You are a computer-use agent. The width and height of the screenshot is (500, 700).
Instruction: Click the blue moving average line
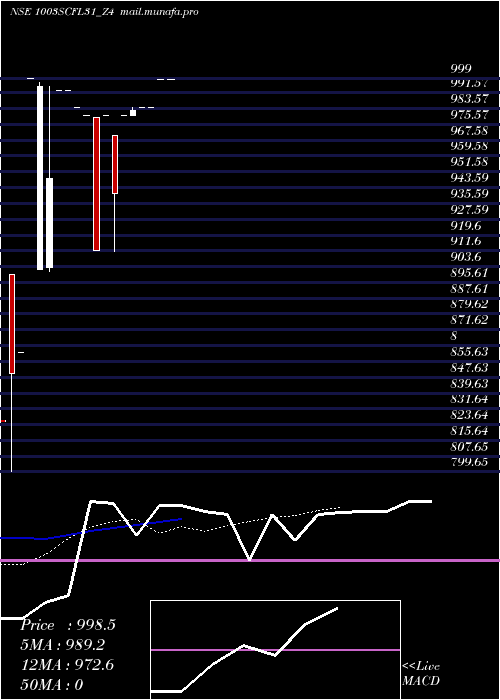(91, 530)
